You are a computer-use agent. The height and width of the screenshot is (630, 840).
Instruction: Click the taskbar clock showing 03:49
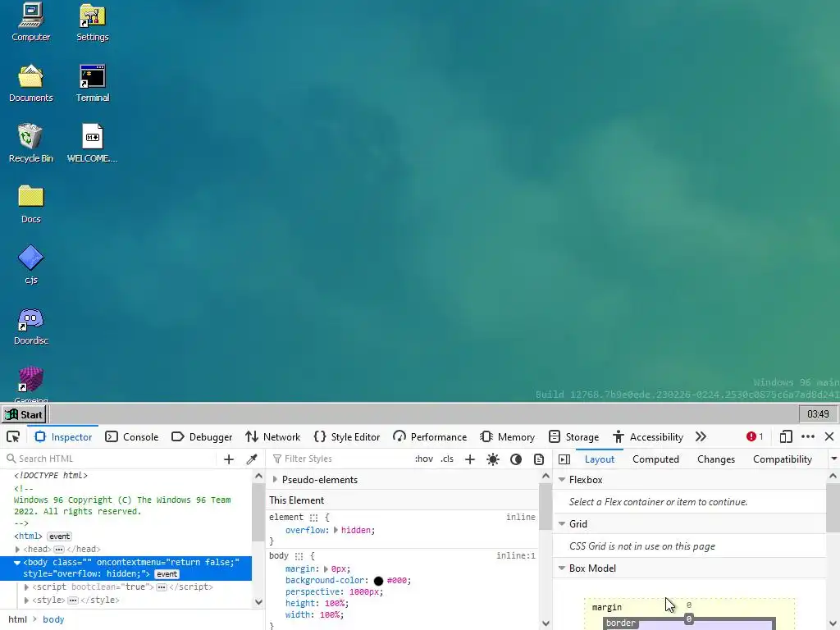pyautogui.click(x=818, y=414)
